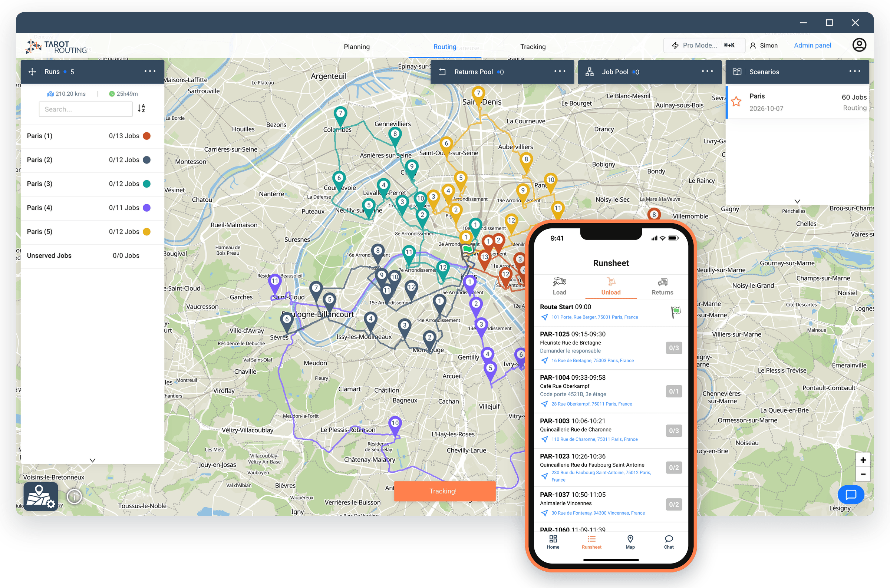This screenshot has height=588, width=890.
Task: Open 16 Rue de Bretagne address link
Action: click(593, 361)
